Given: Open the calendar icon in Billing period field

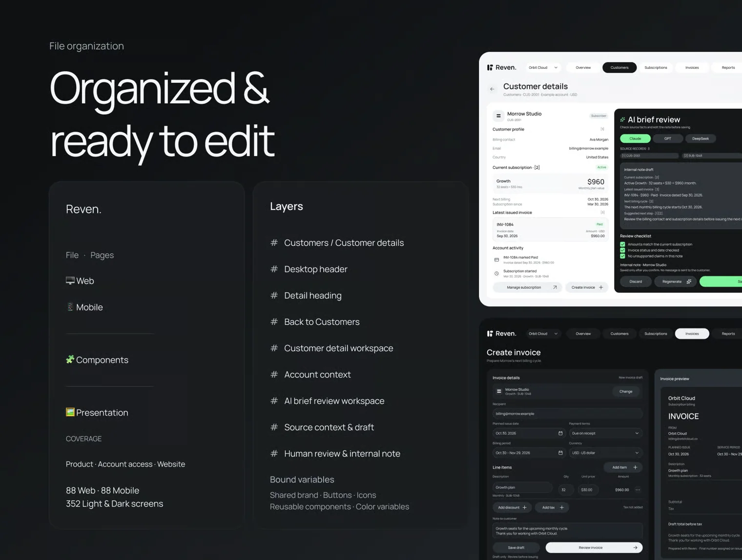Looking at the screenshot, I should [x=560, y=453].
